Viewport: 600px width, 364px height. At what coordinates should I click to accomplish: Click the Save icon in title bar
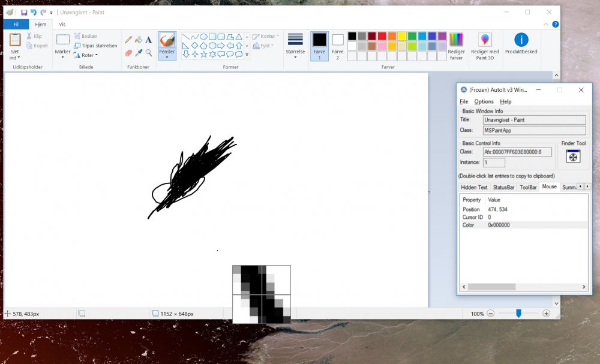24,12
